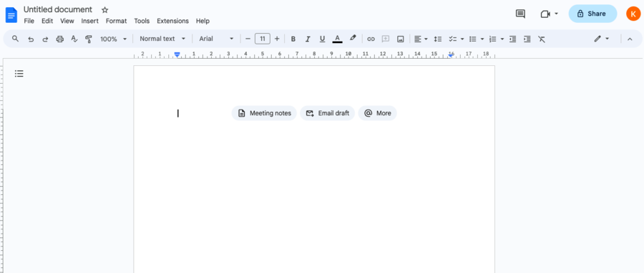Click the clear formatting icon

542,39
